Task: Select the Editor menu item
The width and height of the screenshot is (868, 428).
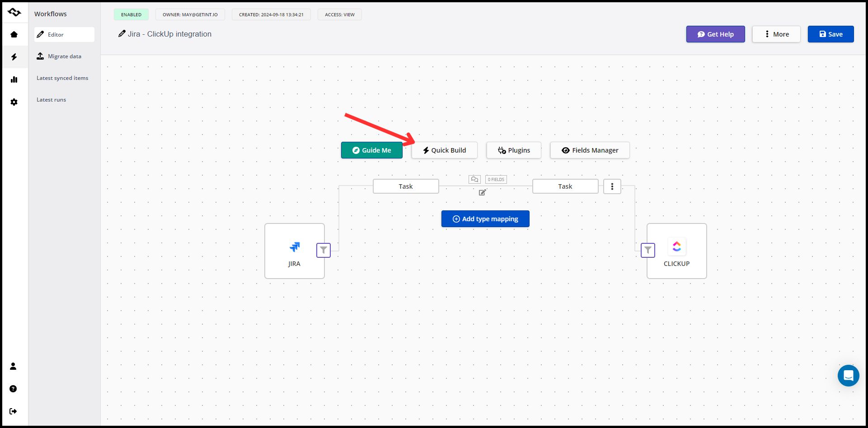Action: tap(64, 35)
